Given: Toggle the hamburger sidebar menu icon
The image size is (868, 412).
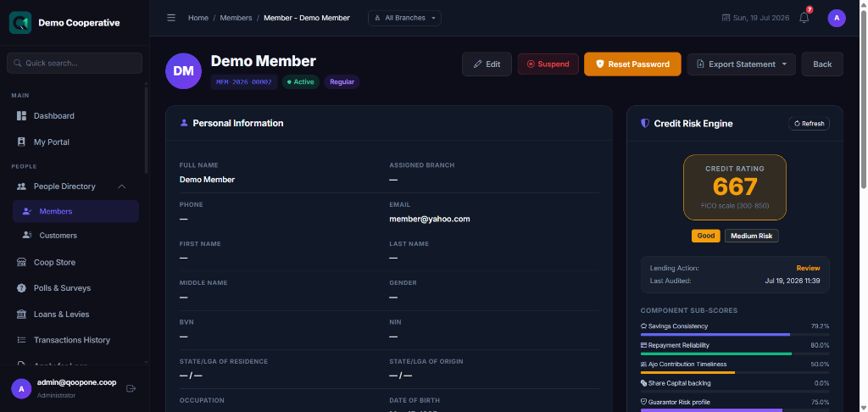Looking at the screenshot, I should tap(171, 18).
